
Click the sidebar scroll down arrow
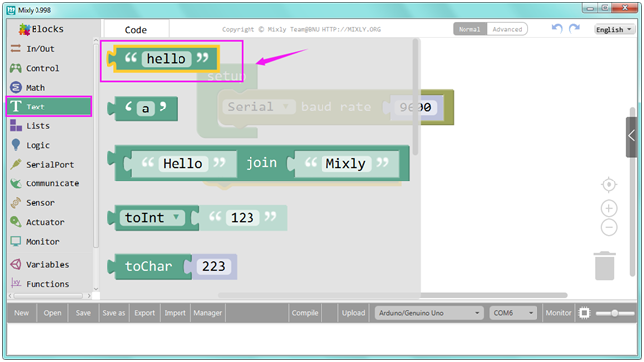(x=96, y=289)
